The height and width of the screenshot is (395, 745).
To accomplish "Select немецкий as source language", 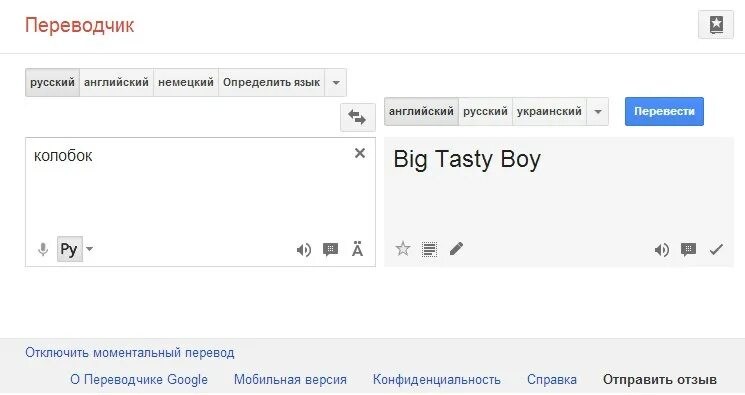I will tap(186, 83).
